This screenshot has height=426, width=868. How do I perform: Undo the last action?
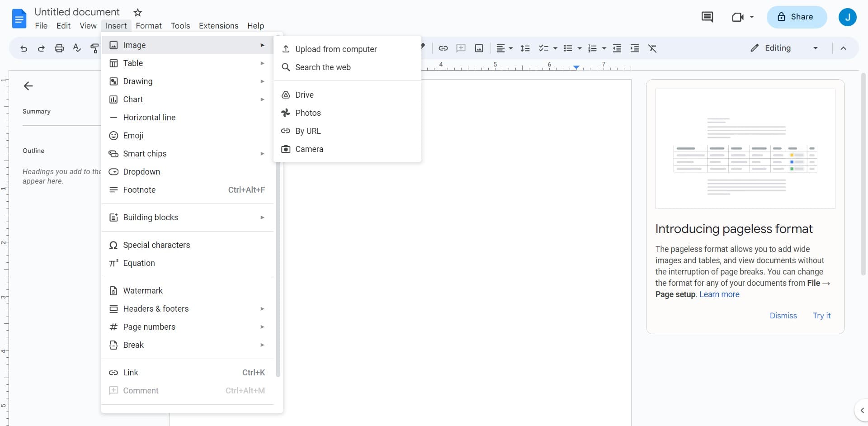[23, 48]
